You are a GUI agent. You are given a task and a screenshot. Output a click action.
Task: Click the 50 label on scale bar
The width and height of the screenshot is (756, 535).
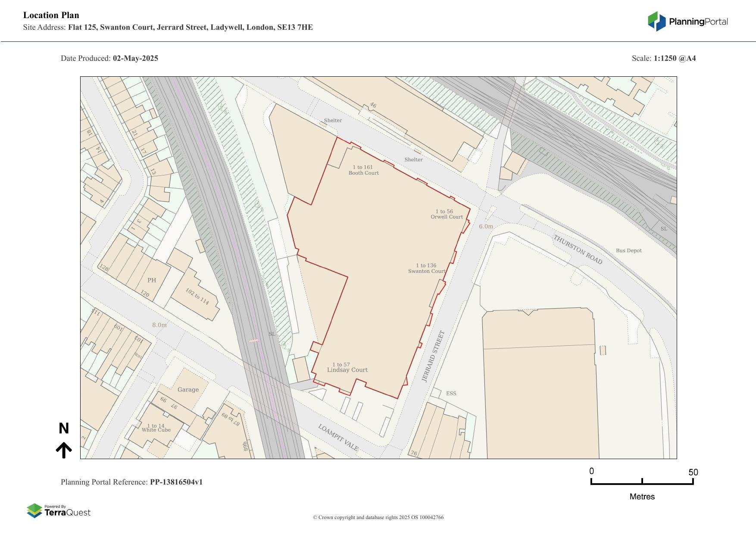tap(693, 472)
